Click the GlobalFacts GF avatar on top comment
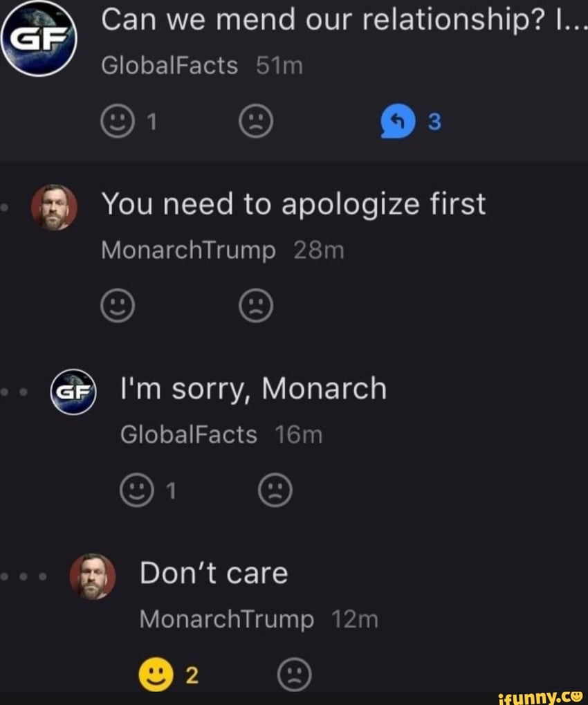 38,39
